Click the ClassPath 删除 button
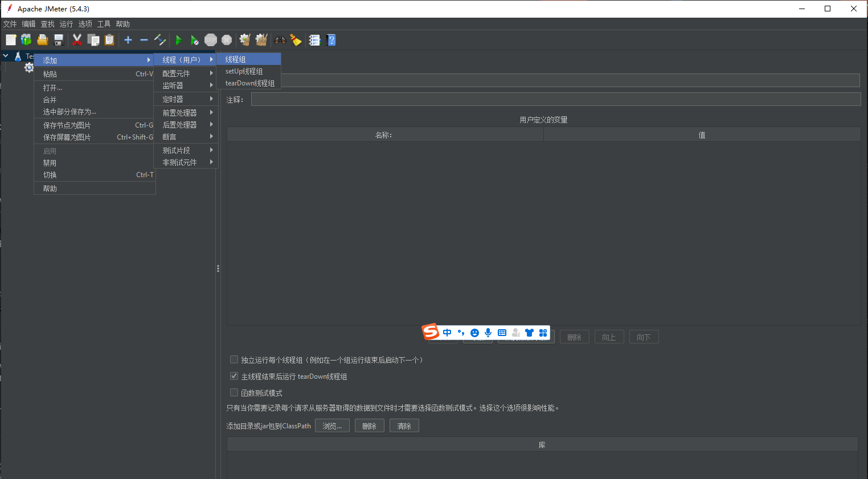This screenshot has height=479, width=868. point(370,426)
